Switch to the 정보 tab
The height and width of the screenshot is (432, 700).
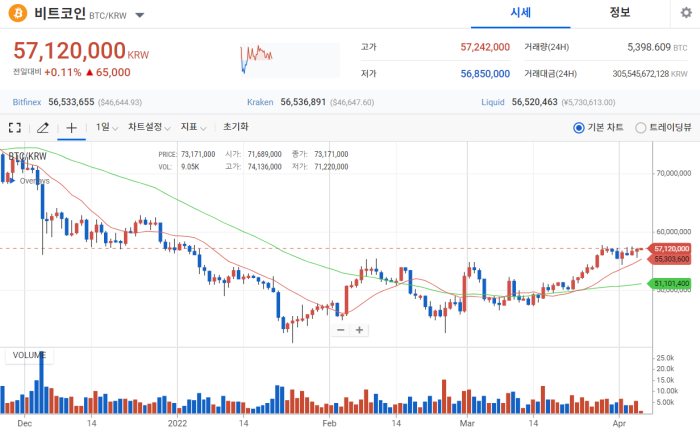click(x=620, y=13)
